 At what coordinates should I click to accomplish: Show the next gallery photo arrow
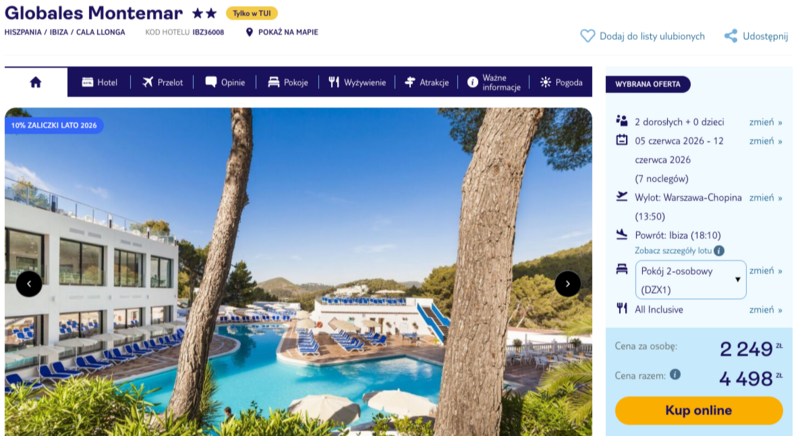(567, 284)
